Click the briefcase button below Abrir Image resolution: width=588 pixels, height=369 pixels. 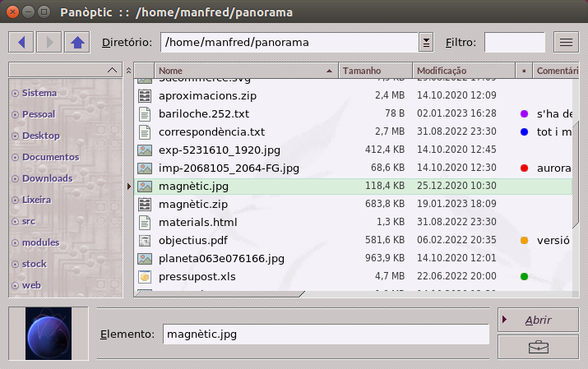point(538,348)
